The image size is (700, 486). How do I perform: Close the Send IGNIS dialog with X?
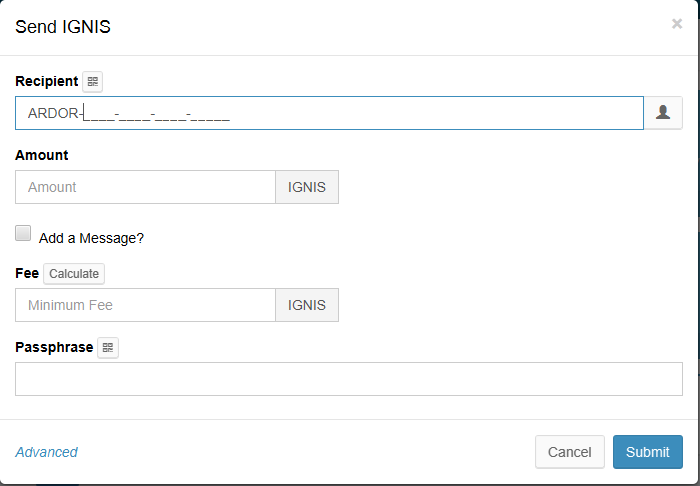677,24
